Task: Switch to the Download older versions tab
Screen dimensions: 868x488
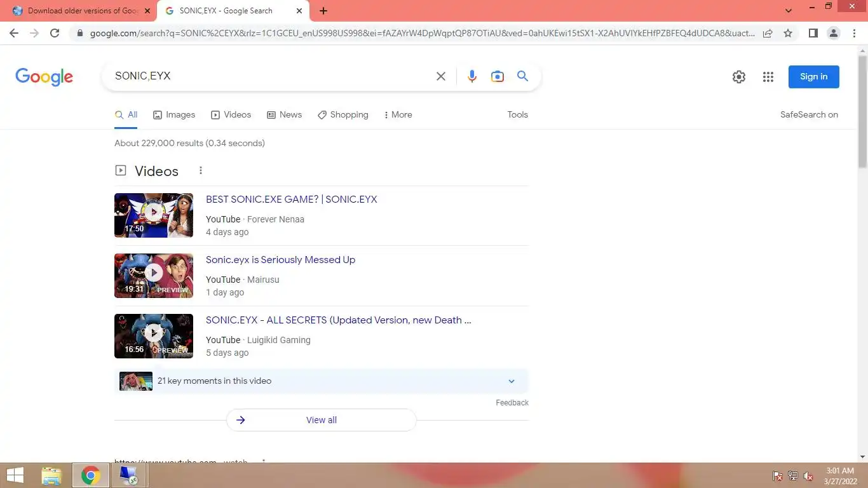Action: point(83,11)
